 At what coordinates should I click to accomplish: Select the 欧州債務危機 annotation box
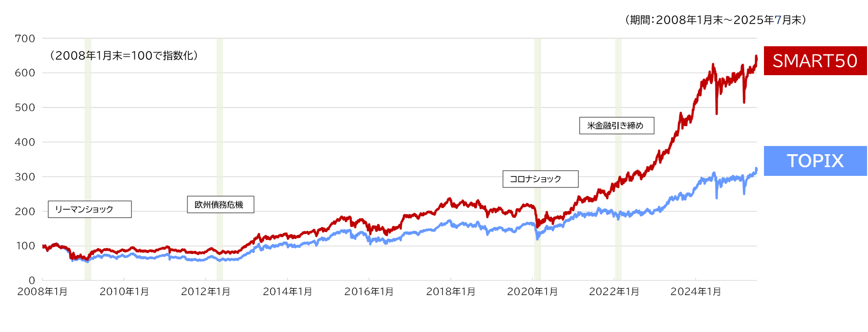click(221, 204)
